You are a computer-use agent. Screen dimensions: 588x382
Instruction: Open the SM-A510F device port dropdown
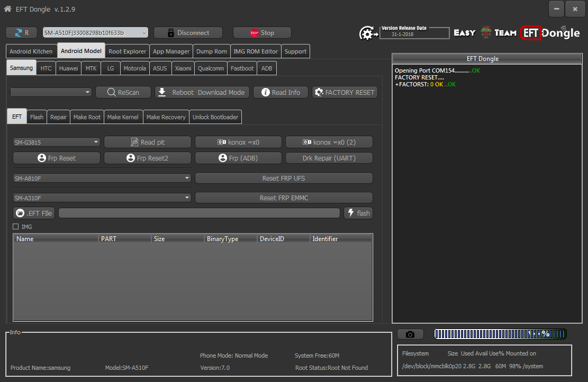(x=95, y=33)
